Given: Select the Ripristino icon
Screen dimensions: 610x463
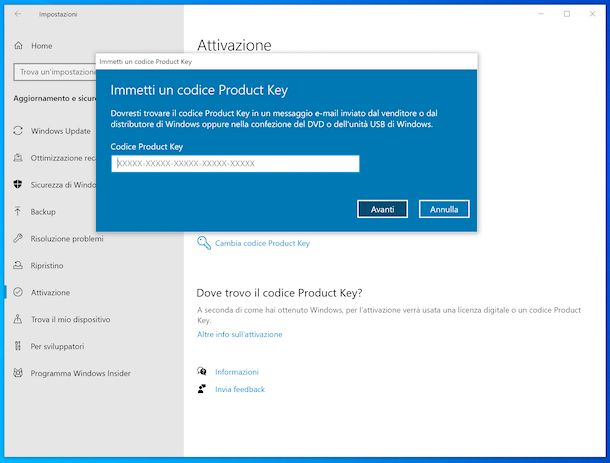Looking at the screenshot, I should tap(18, 266).
